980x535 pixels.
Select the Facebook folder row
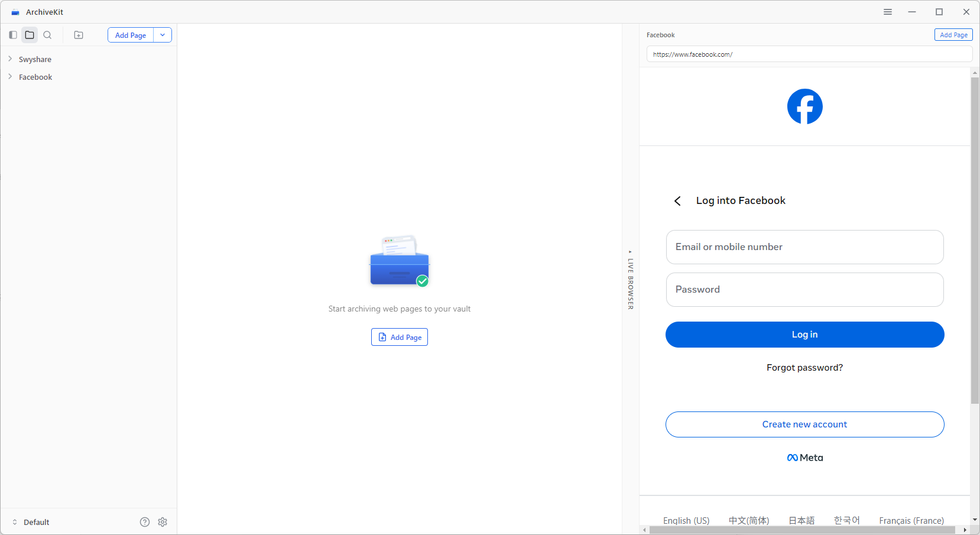89,77
